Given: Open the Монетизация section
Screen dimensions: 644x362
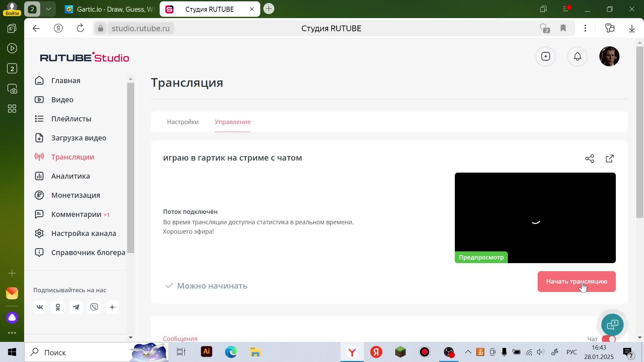Looking at the screenshot, I should click(67, 195).
